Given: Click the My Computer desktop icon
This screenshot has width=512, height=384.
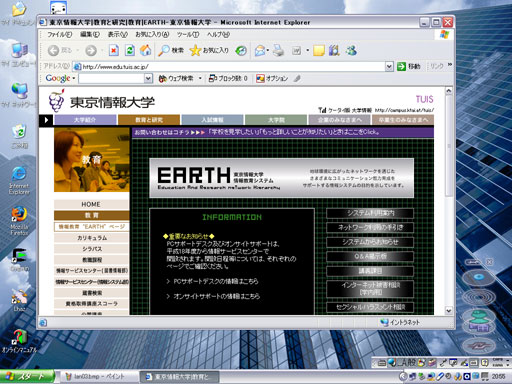Looking at the screenshot, I should 19,55.
